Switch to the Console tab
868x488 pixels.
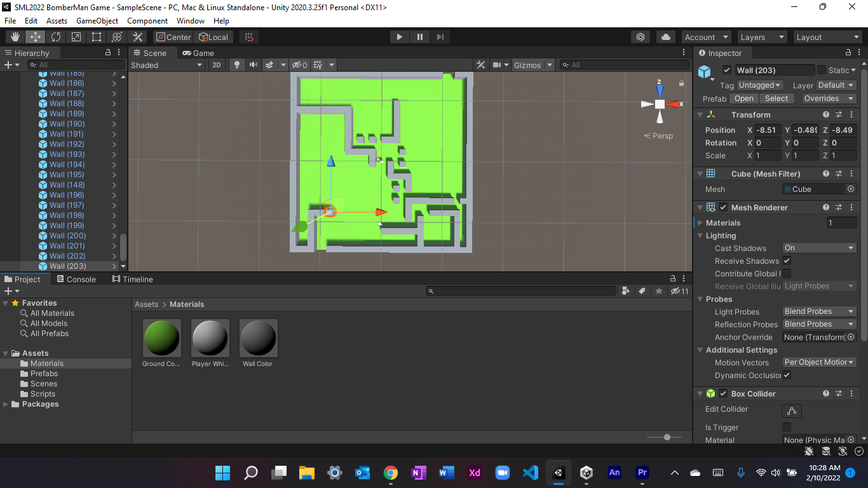tap(76, 279)
